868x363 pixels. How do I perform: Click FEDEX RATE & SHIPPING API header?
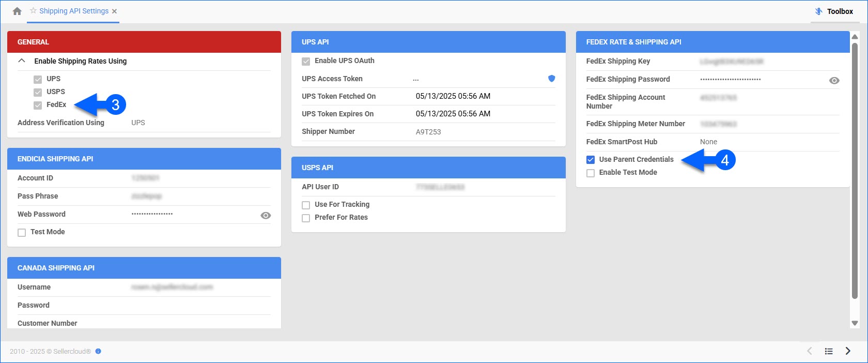pyautogui.click(x=713, y=42)
